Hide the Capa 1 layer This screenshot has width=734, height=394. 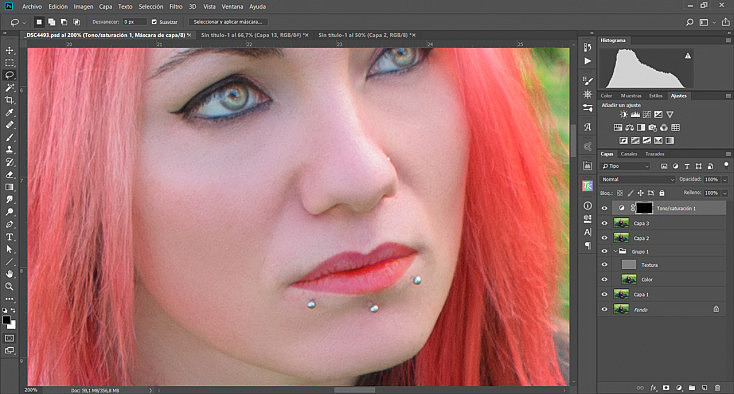[604, 294]
